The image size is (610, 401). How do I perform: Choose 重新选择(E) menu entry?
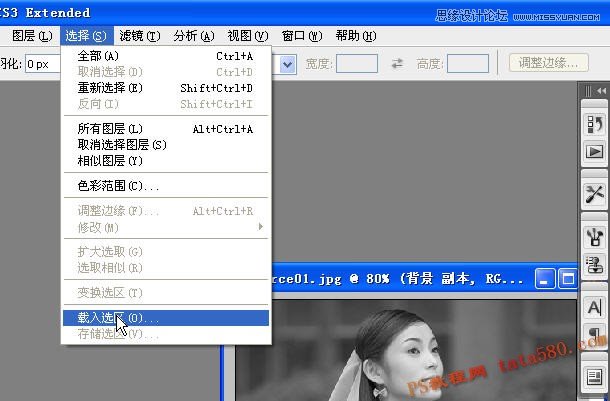click(166, 88)
